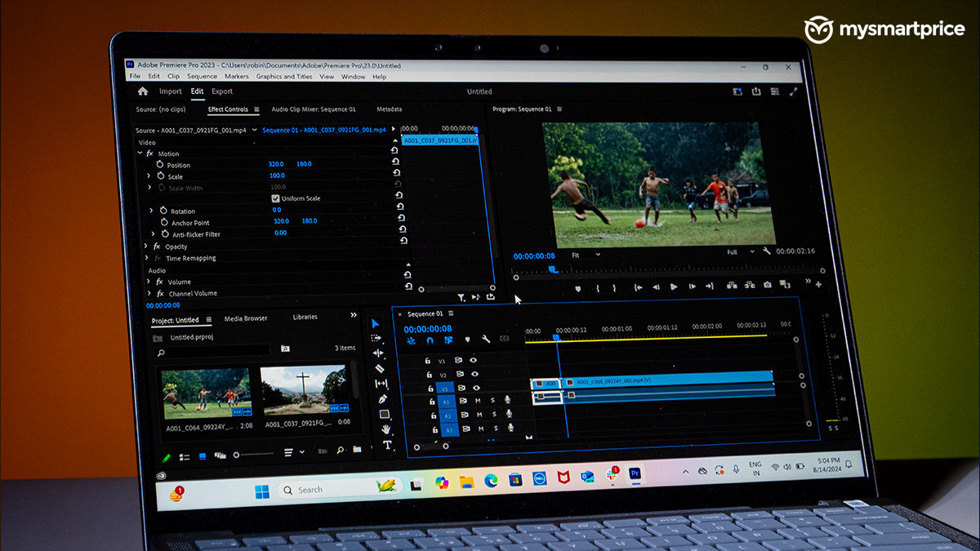
Task: Select the Type tool
Action: pos(387,445)
